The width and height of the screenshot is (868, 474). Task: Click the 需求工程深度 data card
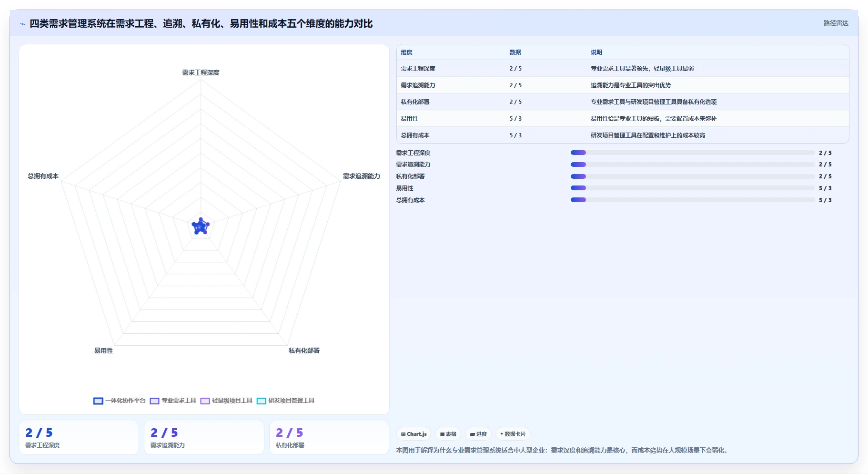click(x=79, y=437)
